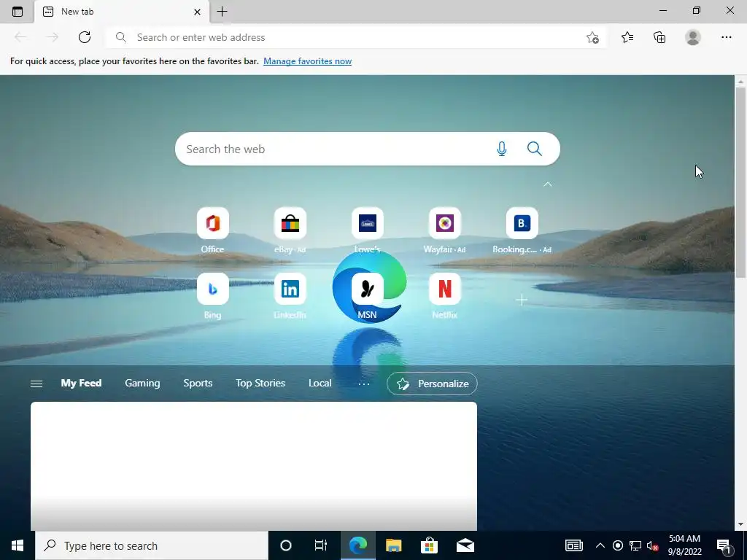The image size is (747, 560).
Task: Open a new tab with plus button
Action: (x=222, y=12)
